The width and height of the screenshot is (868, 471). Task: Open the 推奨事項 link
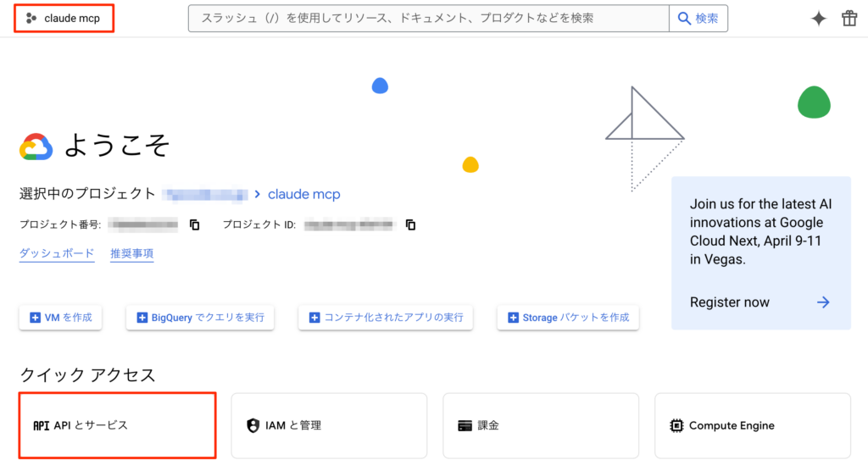(131, 253)
